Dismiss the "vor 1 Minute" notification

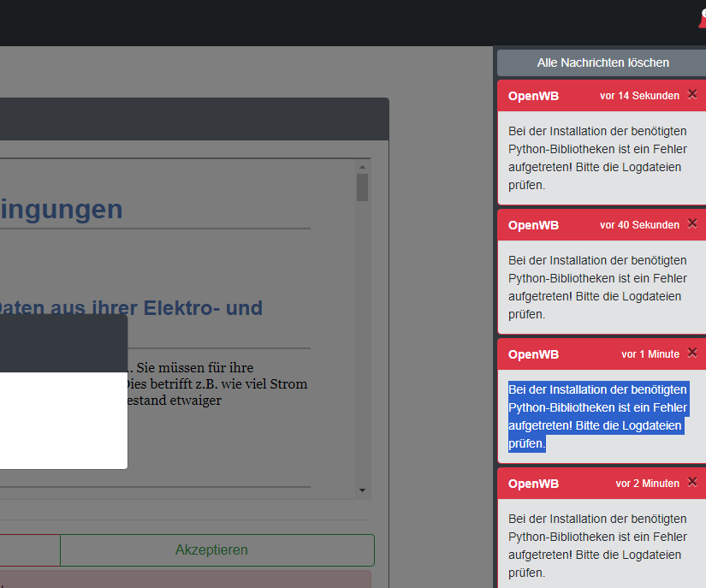tap(692, 353)
